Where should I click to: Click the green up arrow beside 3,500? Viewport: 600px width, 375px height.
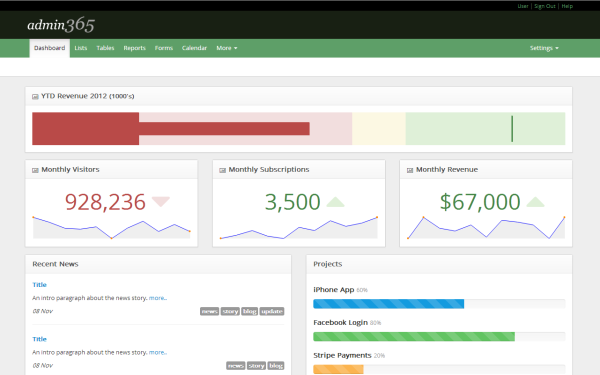pos(336,202)
